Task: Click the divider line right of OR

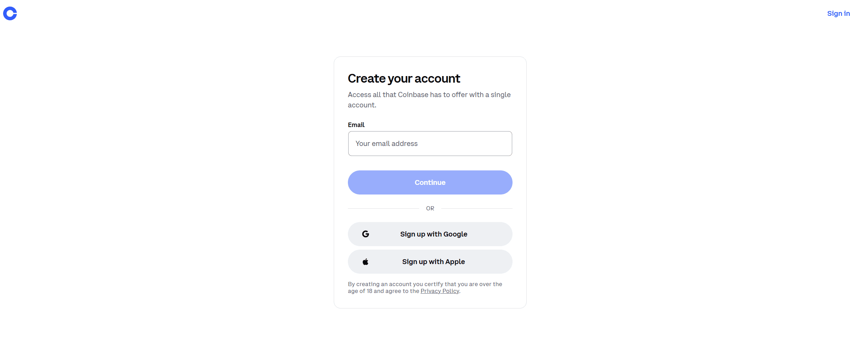Action: [x=477, y=209]
